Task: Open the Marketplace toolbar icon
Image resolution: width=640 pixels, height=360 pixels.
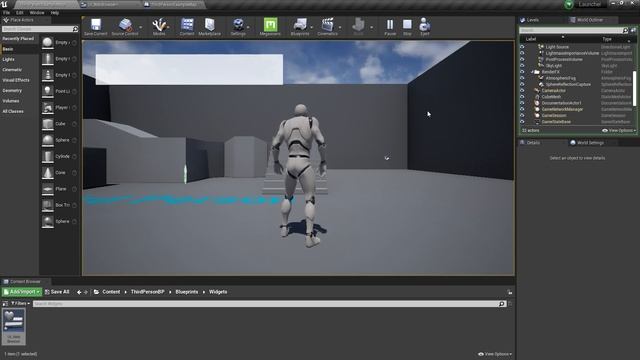Action: click(209, 24)
